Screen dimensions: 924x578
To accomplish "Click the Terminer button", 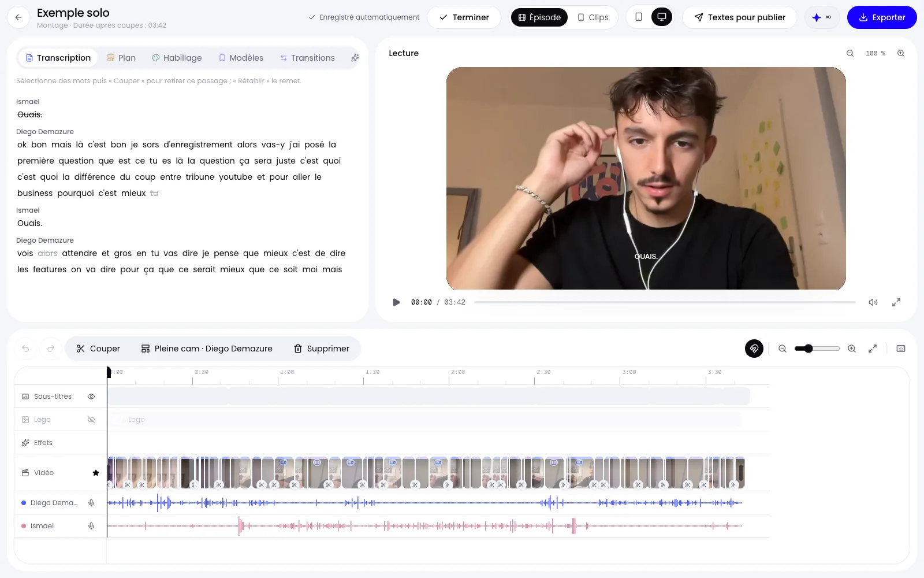I will (x=464, y=17).
